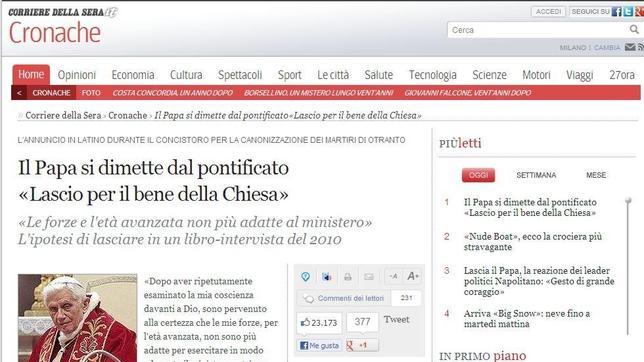Open the Scienze section
The width and height of the screenshot is (644, 362).
[x=489, y=75]
